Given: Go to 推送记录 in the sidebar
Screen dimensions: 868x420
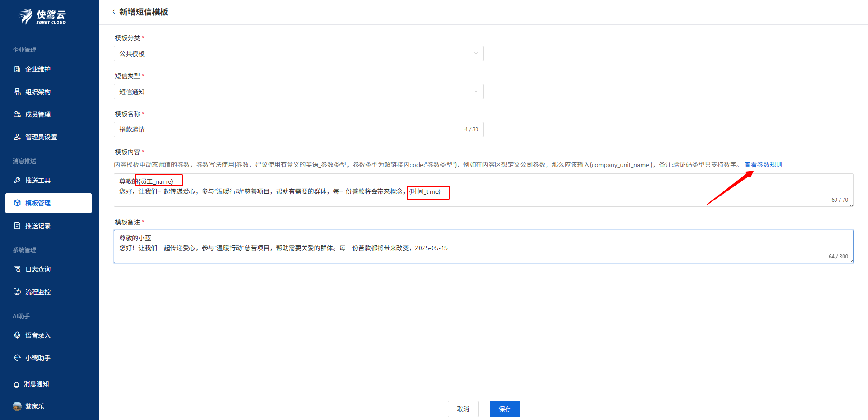Looking at the screenshot, I should click(38, 226).
